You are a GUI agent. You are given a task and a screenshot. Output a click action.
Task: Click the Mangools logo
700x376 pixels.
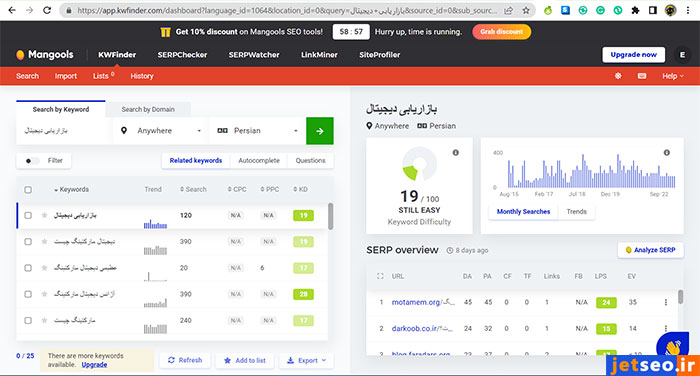[45, 54]
